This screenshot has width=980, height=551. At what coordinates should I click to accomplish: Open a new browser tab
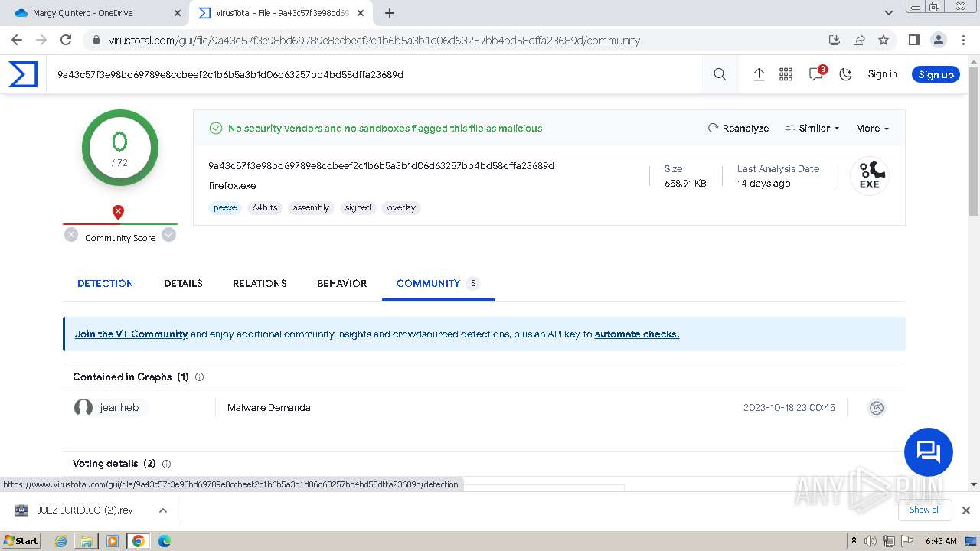tap(390, 13)
